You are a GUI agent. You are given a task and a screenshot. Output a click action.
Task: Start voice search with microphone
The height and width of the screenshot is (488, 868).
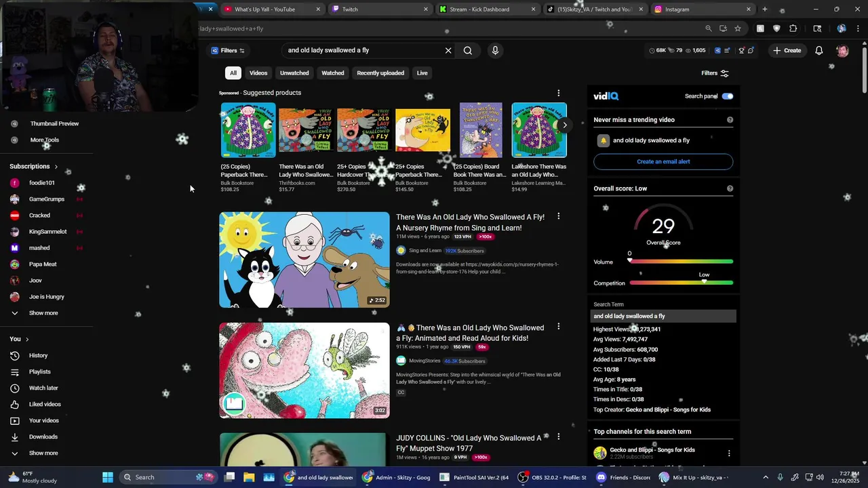pos(495,50)
